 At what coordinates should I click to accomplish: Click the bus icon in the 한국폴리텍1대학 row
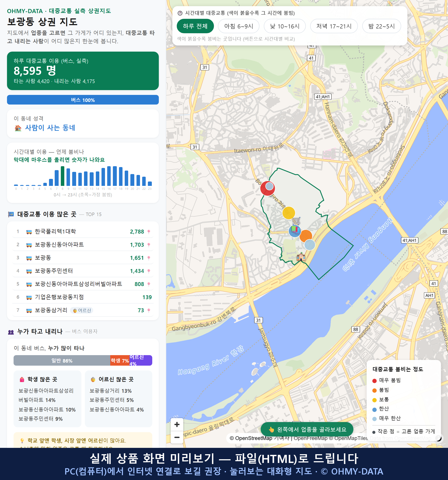point(29,232)
